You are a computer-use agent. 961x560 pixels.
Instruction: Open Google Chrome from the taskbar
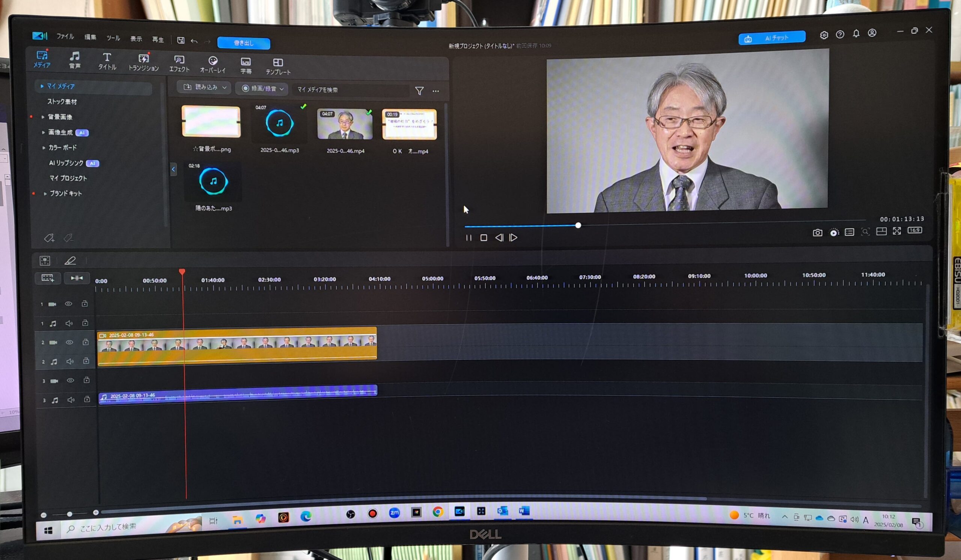point(438,512)
